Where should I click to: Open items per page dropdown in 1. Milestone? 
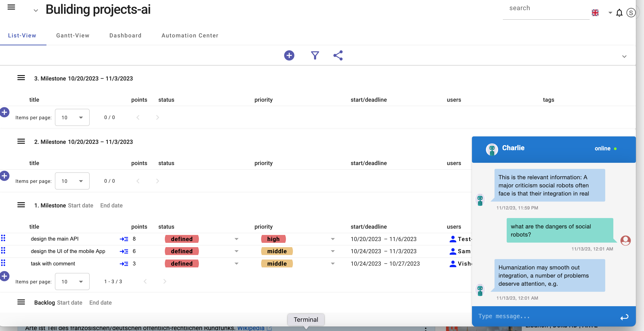(72, 281)
